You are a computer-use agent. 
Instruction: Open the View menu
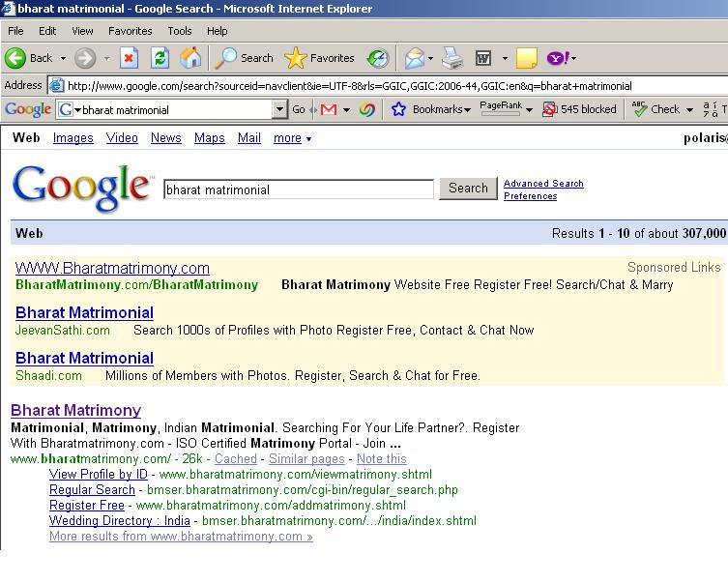point(82,31)
